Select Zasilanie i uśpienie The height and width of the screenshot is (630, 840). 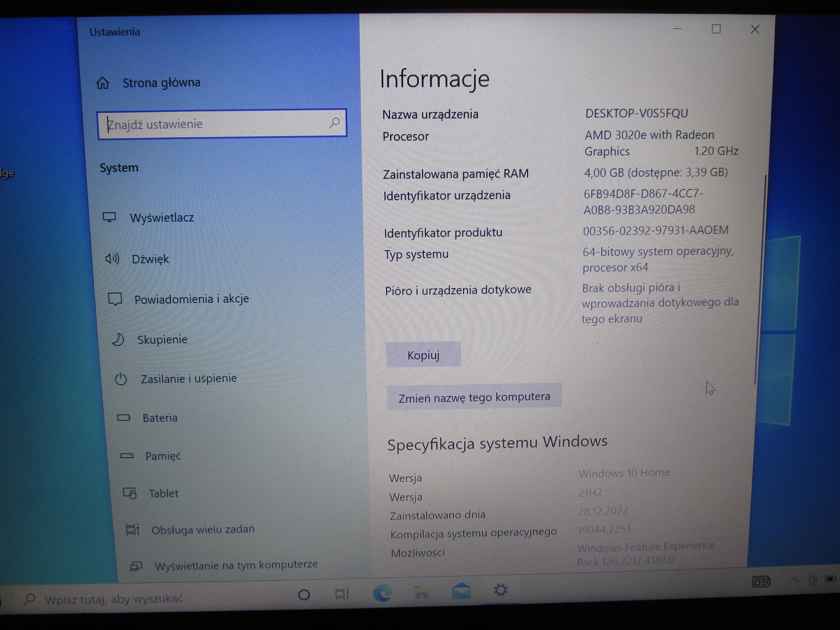click(x=189, y=379)
